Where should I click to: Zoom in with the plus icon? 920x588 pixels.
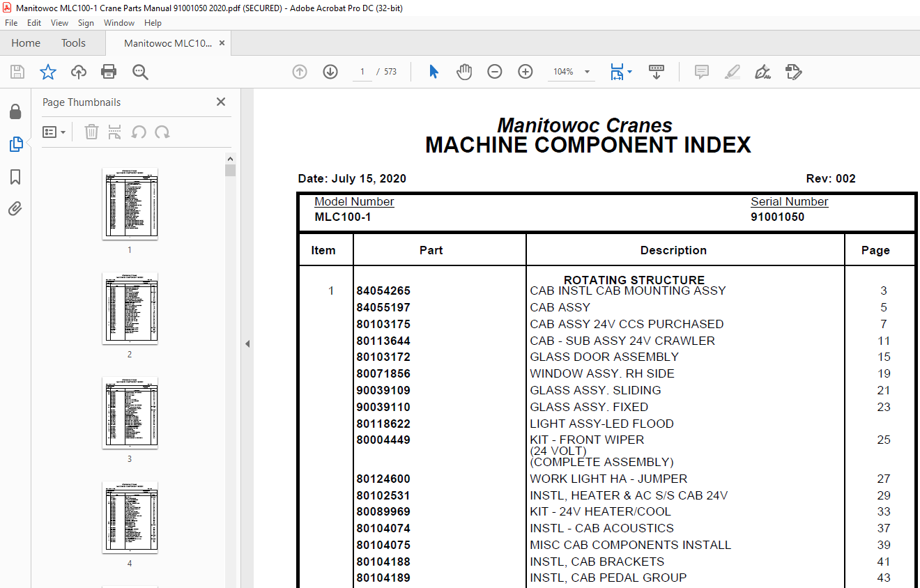(x=526, y=72)
